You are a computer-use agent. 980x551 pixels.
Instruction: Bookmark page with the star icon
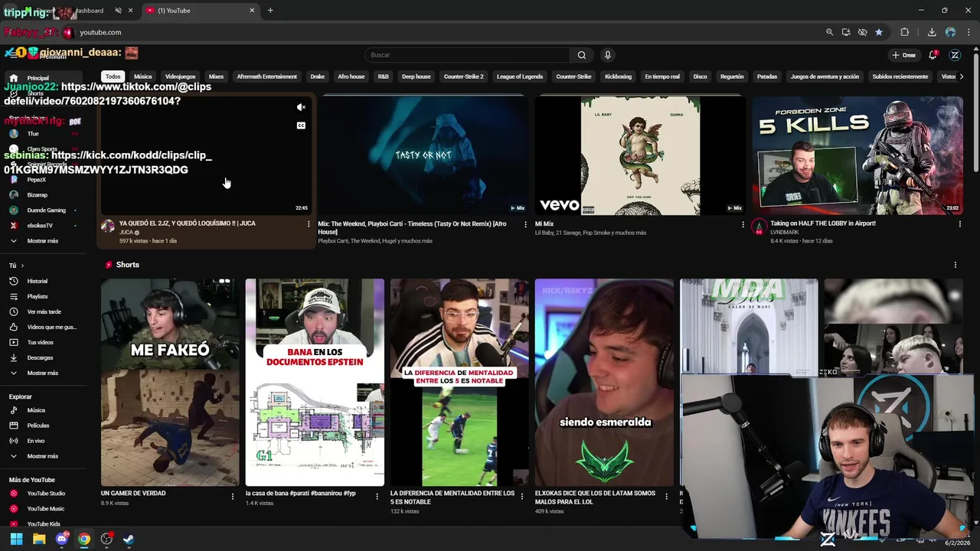(x=879, y=32)
